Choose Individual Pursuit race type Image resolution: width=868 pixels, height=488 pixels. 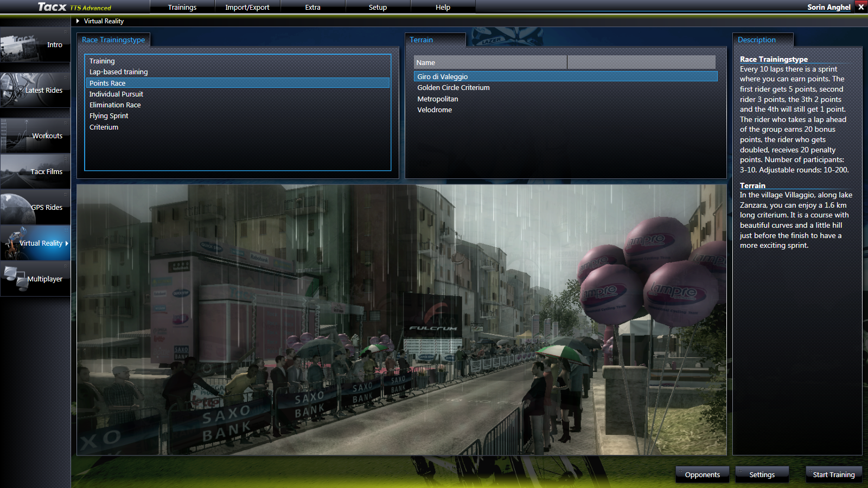[238, 94]
